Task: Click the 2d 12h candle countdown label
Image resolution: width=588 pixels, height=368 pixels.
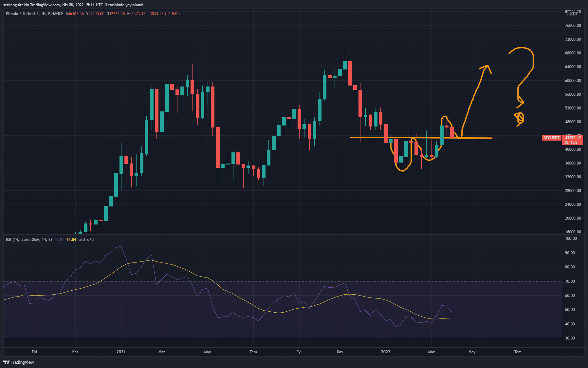Action: [x=571, y=143]
